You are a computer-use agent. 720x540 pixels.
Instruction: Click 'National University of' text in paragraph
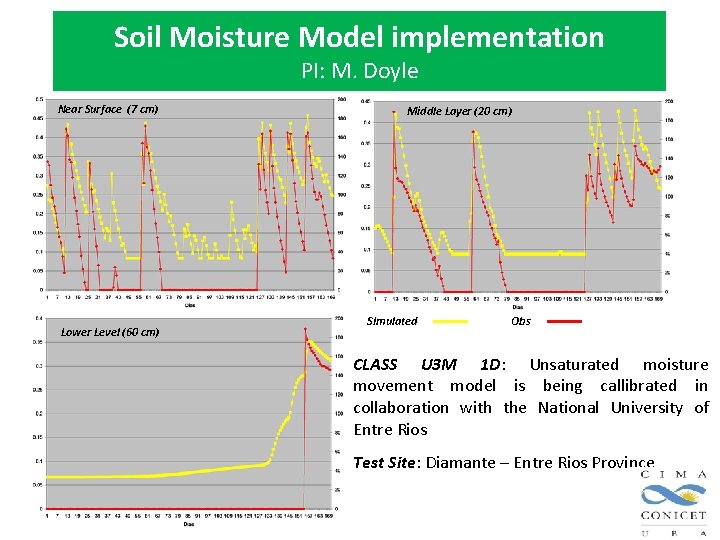[x=623, y=408]
